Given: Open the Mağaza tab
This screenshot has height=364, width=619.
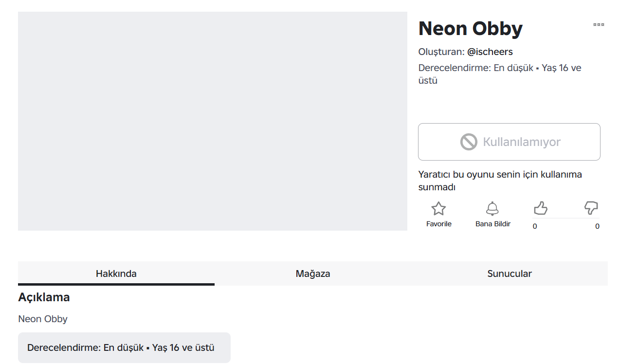Looking at the screenshot, I should tap(313, 273).
